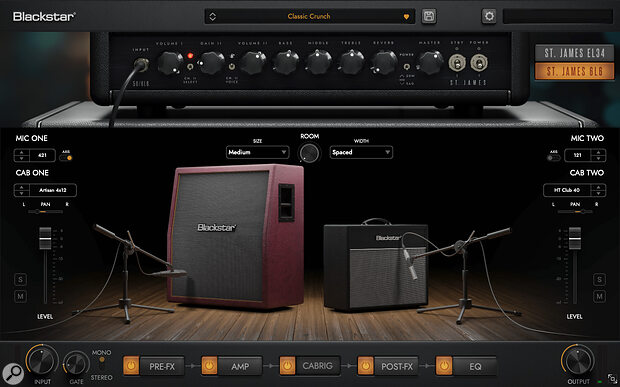Favorite the Classic Crunch preset with the heart icon
Image resolution: width=620 pixels, height=387 pixels.
tap(406, 17)
